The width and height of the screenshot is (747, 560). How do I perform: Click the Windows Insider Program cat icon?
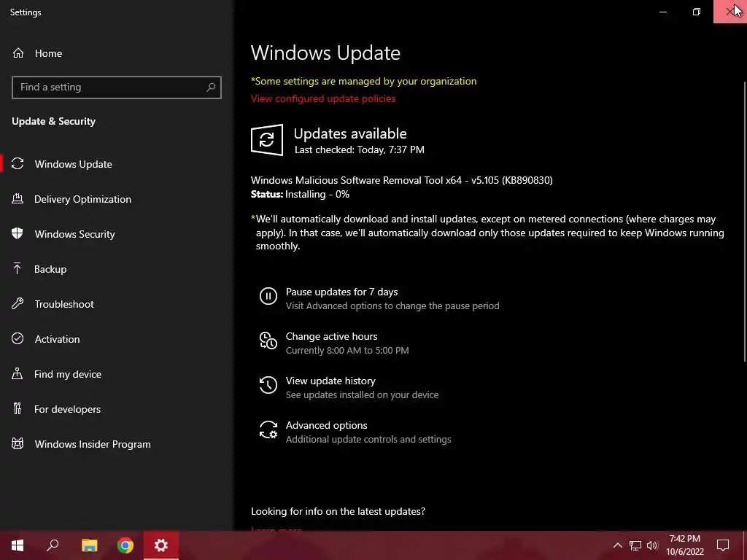click(x=18, y=444)
